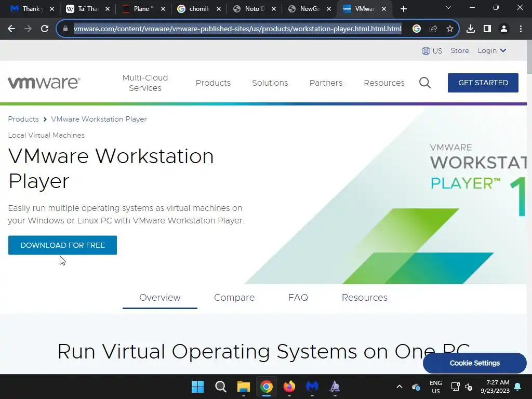This screenshot has width=532, height=399.
Task: Switch to the Overview tab
Action: click(160, 298)
